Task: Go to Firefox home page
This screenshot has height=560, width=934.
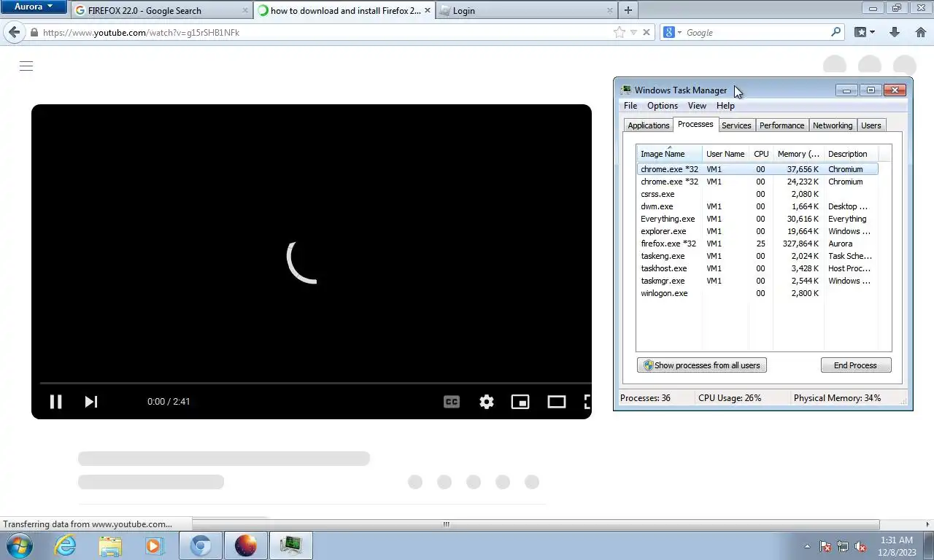Action: click(x=921, y=32)
